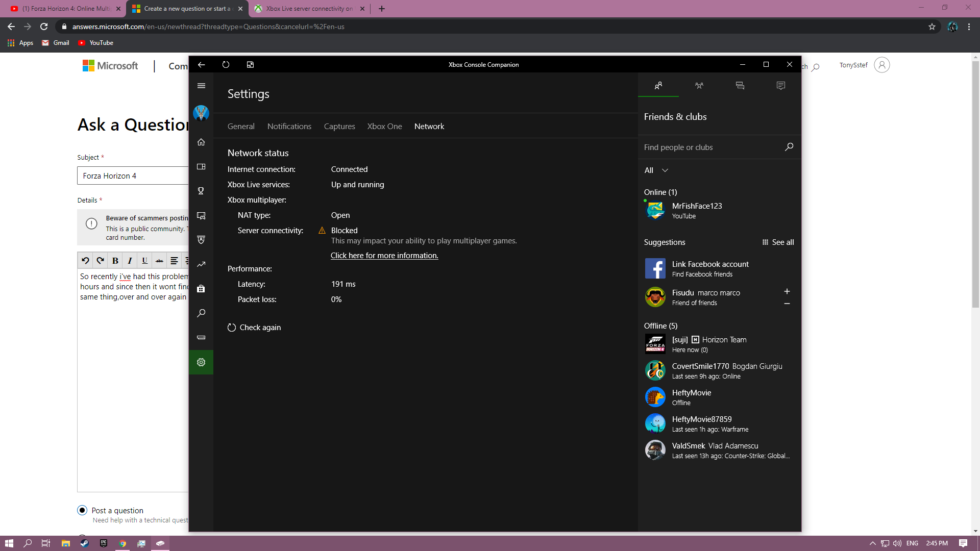Click Subject field with Forza Horizon 4
The width and height of the screenshot is (980, 551).
[x=133, y=176]
